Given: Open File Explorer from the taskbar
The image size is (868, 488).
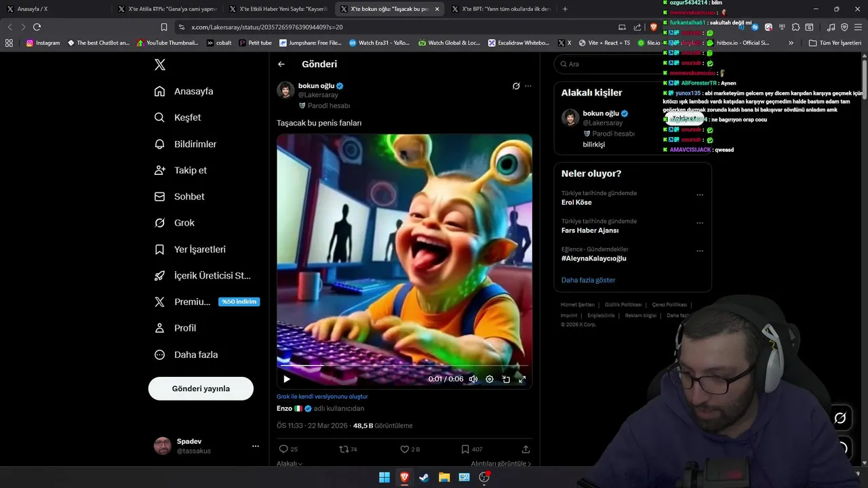Looking at the screenshot, I should [444, 477].
